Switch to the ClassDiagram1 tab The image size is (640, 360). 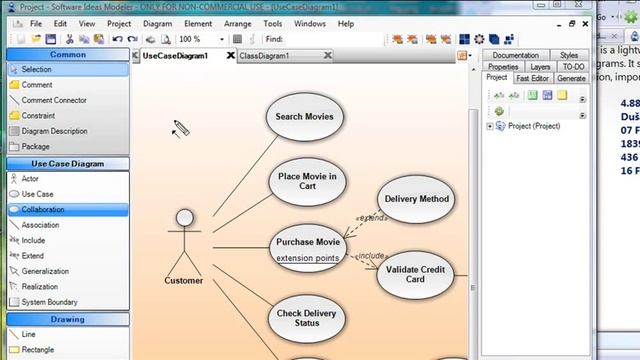tap(264, 56)
